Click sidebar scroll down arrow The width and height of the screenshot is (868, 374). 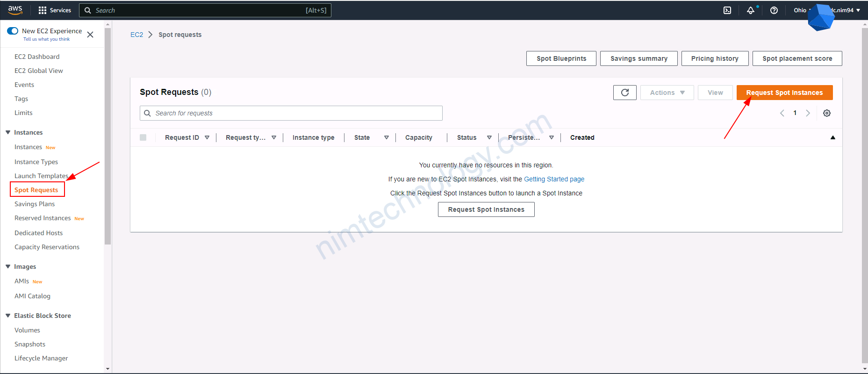pyautogui.click(x=108, y=369)
